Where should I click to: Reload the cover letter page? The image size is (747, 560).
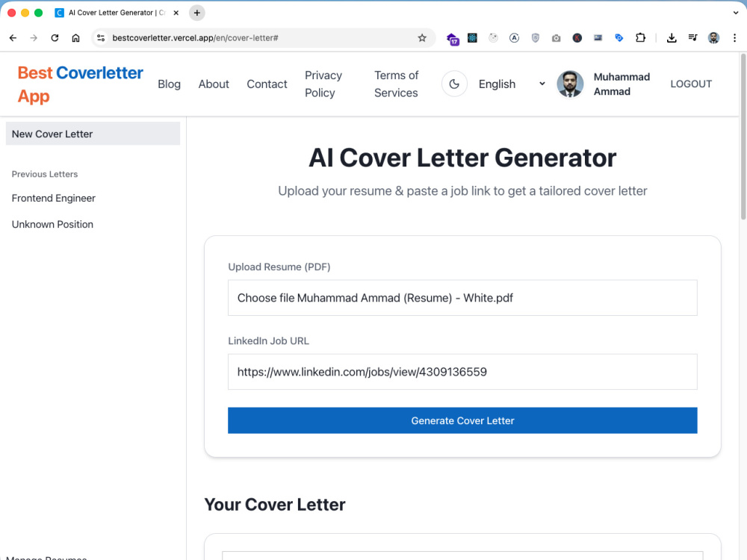[55, 38]
